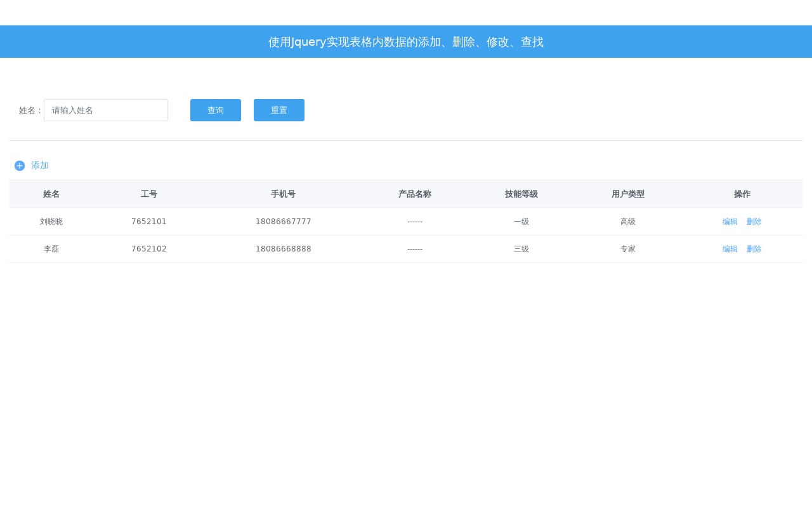Edit the 刘晓晓 row via 编辑
The image size is (812, 508).
point(730,222)
